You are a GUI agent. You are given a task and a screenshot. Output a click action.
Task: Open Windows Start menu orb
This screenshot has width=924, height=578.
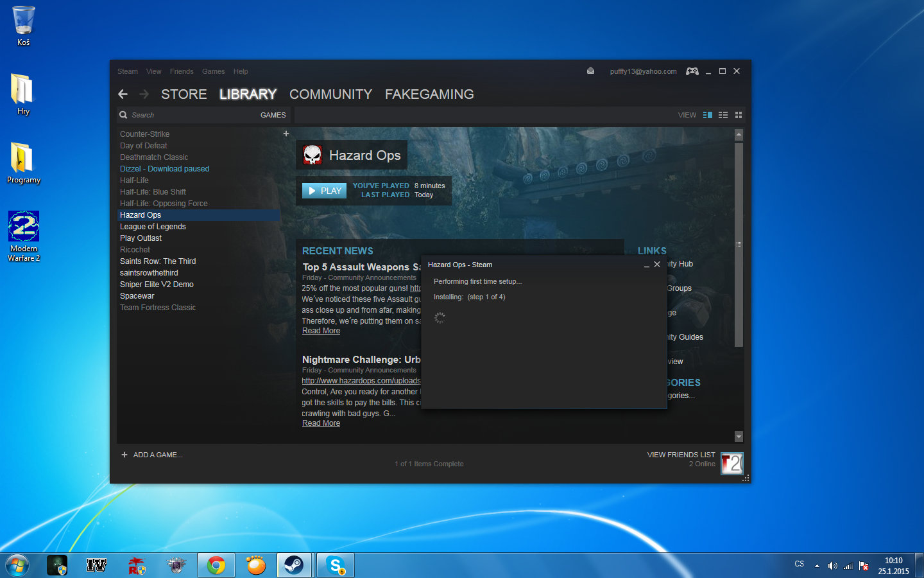pos(17,565)
